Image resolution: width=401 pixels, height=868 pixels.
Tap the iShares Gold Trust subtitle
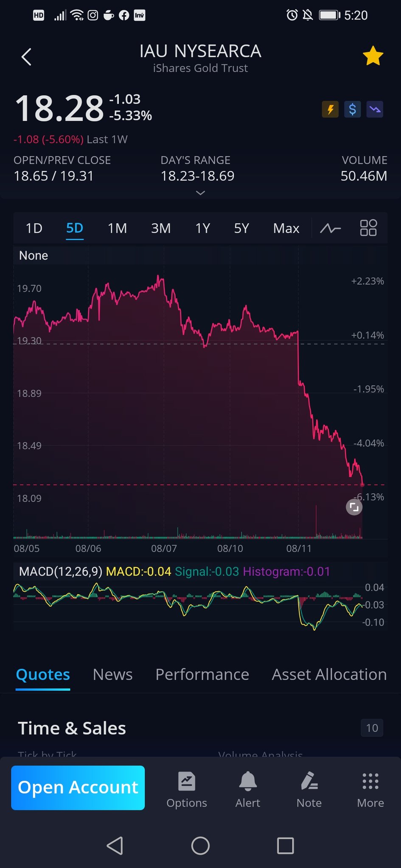pos(200,68)
